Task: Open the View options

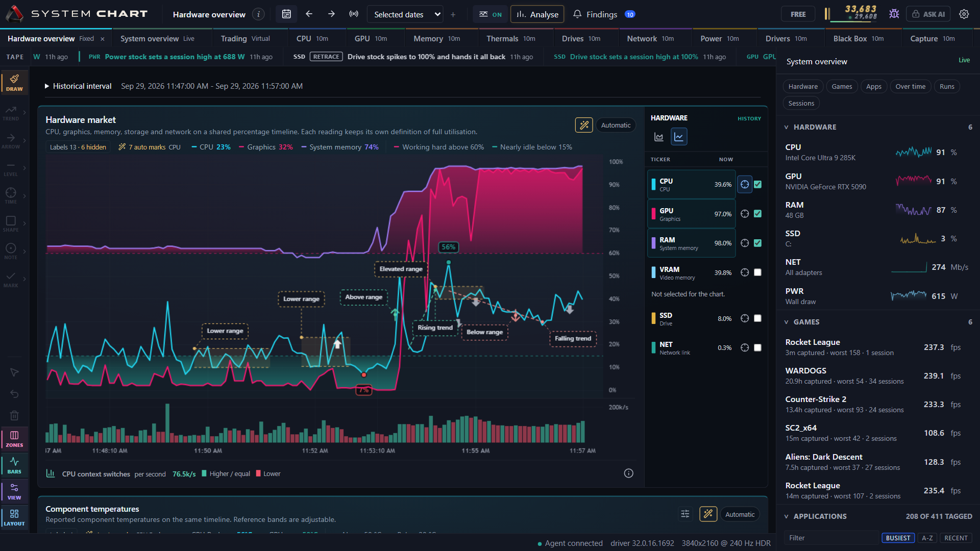Action: [14, 491]
